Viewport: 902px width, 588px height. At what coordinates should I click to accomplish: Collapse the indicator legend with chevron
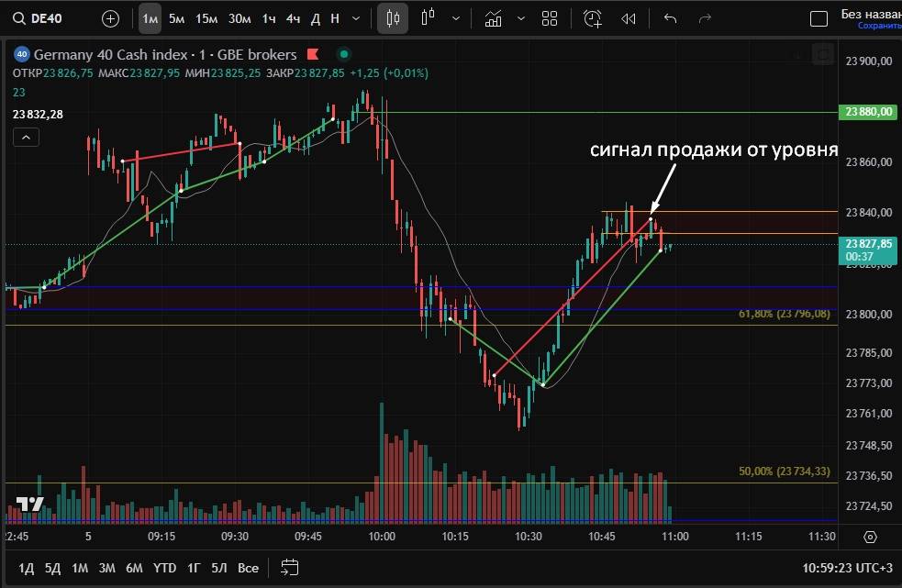[x=27, y=138]
